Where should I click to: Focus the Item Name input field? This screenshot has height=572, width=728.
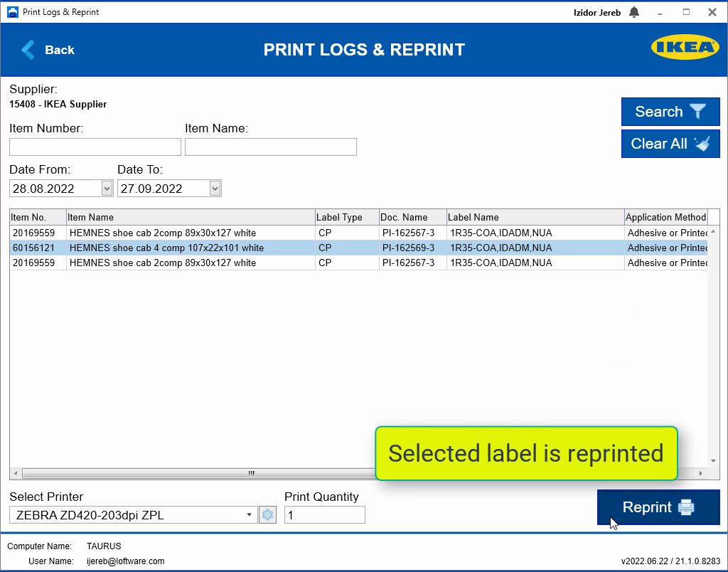click(x=271, y=147)
